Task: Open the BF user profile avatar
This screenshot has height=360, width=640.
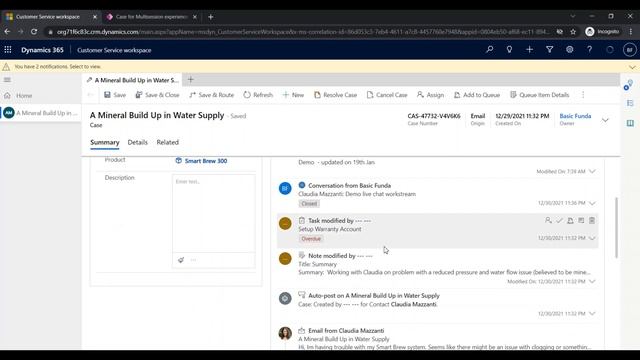Action: pyautogui.click(x=630, y=50)
